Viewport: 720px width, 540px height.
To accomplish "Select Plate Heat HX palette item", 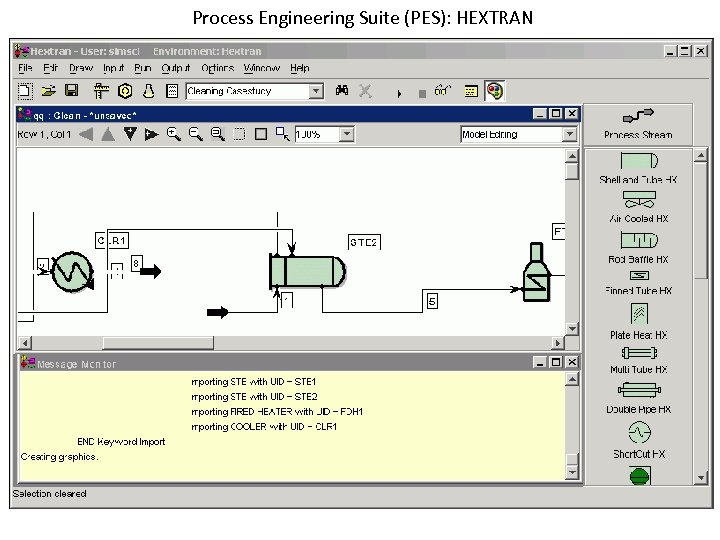I will (x=639, y=321).
